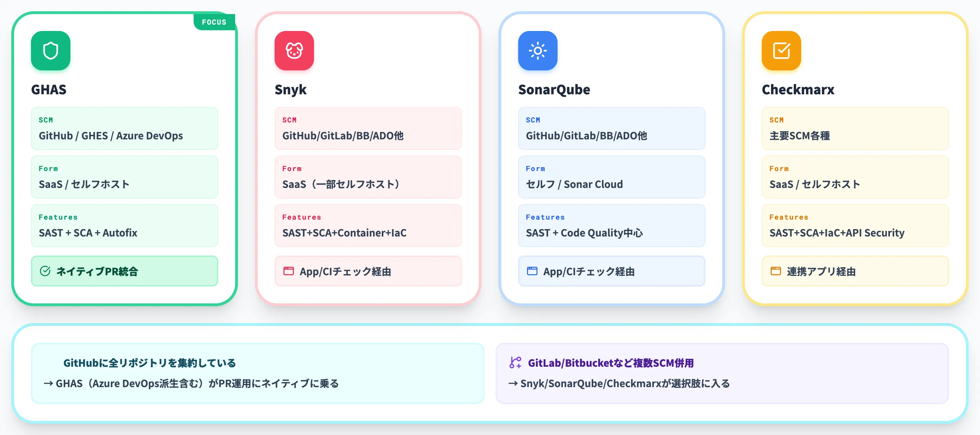
Task: Click the red dog icon for Snyk
Action: 294,51
